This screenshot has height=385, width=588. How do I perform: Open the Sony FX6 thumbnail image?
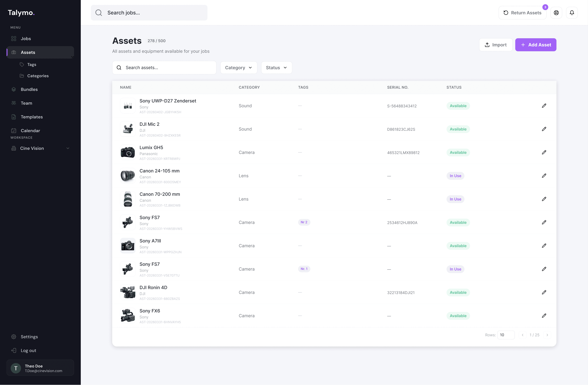tap(128, 316)
